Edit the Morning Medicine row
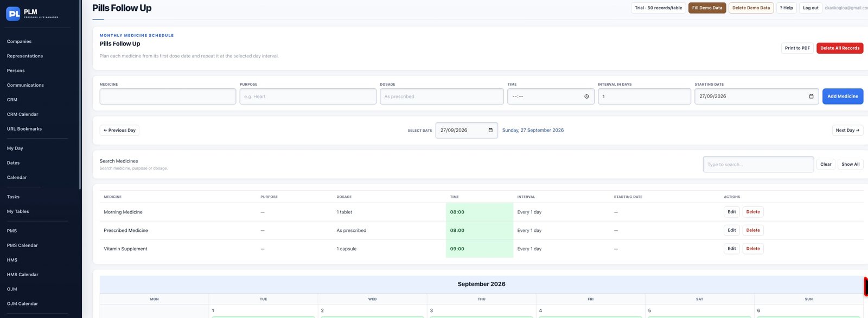Screen dimensions: 868x318 (x=731, y=212)
